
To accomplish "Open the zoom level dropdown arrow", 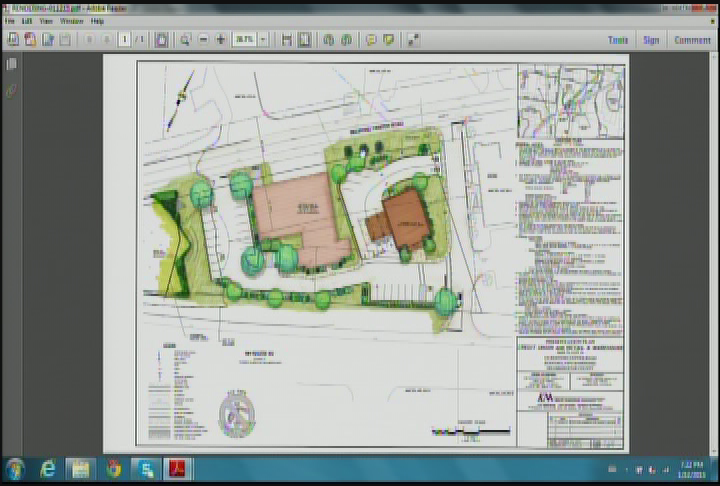I will tap(263, 40).
